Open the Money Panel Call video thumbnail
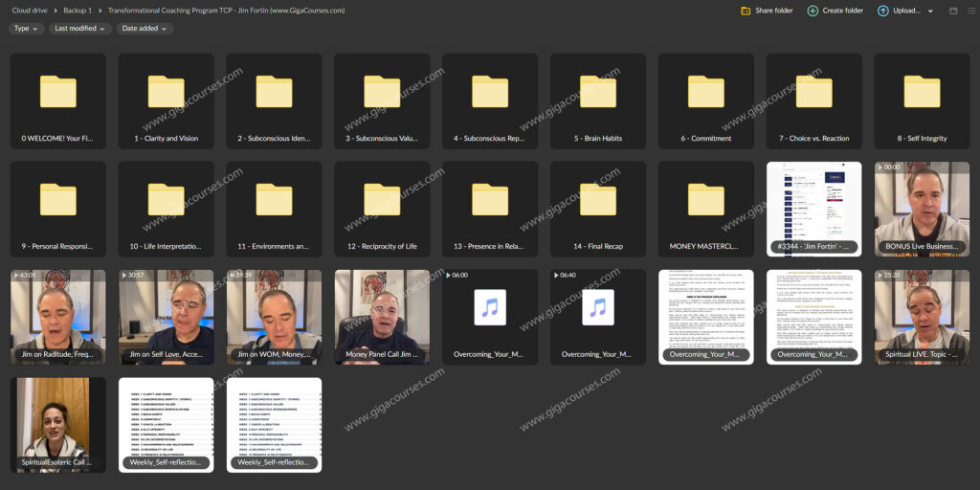 382,316
